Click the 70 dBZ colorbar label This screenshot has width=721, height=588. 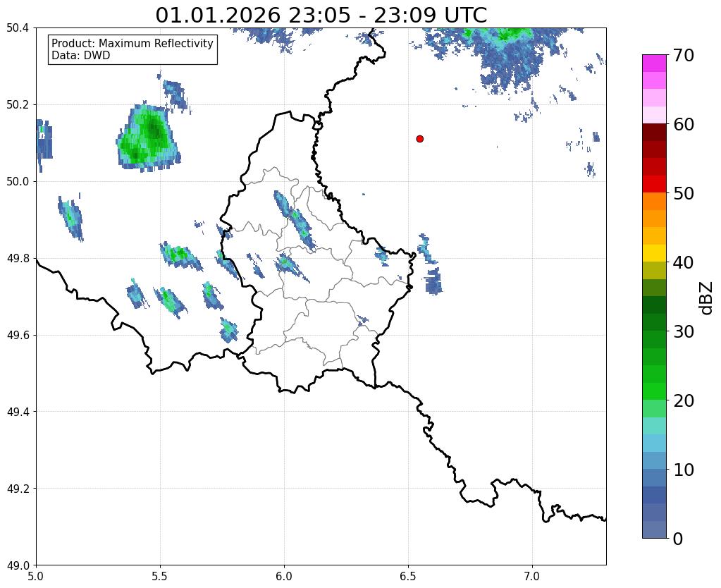click(684, 55)
